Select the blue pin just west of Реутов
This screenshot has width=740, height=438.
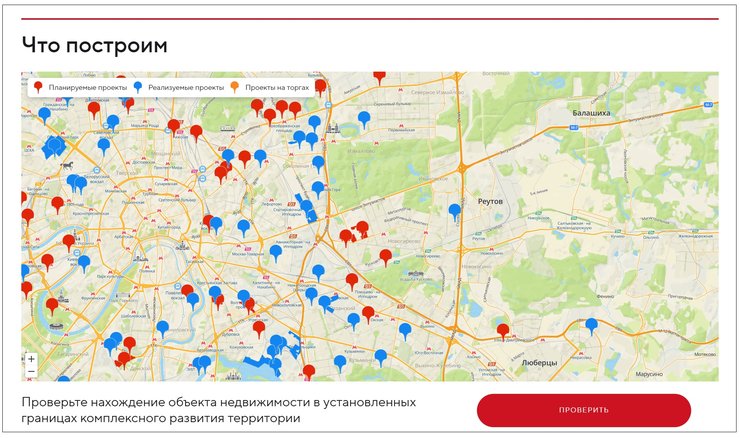pyautogui.click(x=454, y=212)
